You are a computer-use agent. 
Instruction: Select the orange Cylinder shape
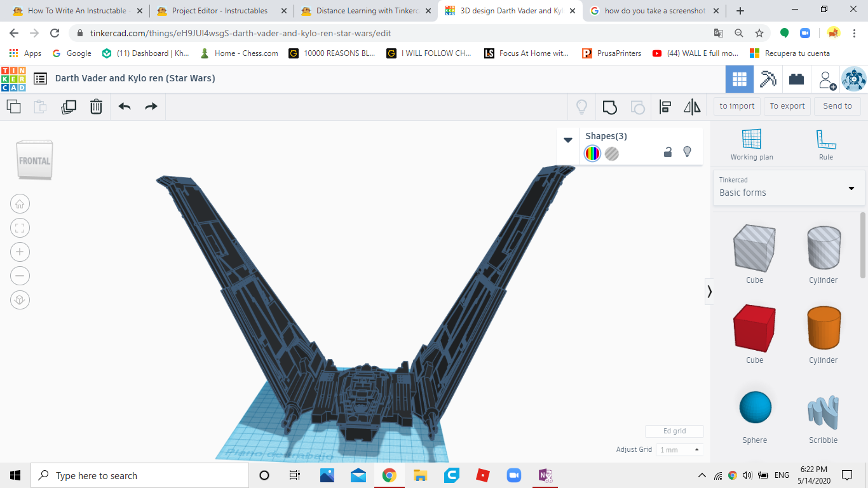tap(824, 328)
